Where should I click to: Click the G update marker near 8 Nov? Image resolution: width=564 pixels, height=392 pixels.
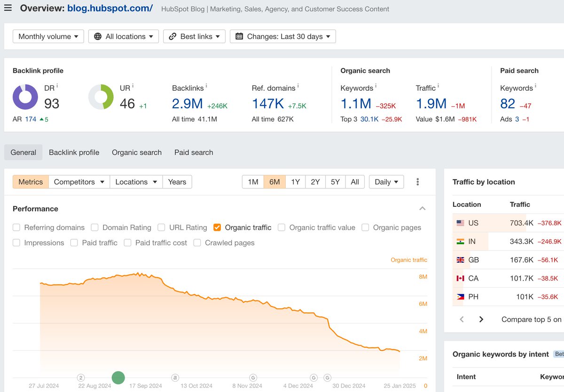point(253,377)
